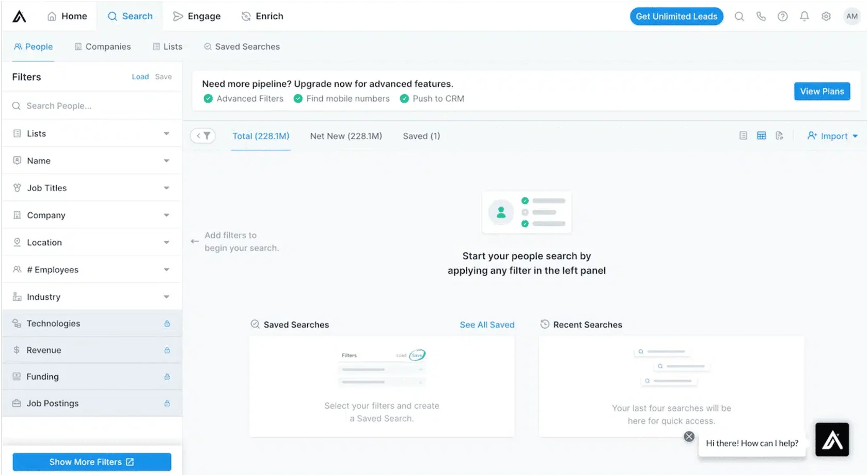Click the 'Push to CRM' feature text

pos(438,99)
